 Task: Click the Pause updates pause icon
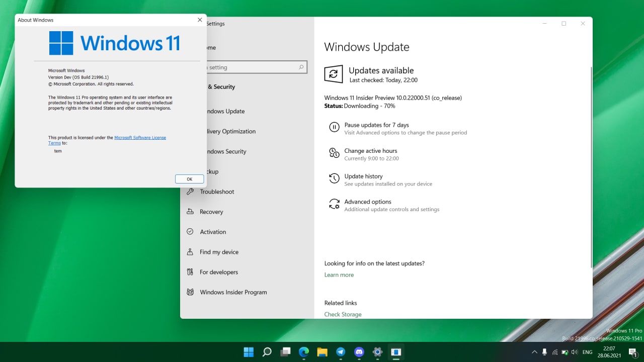[x=334, y=127]
